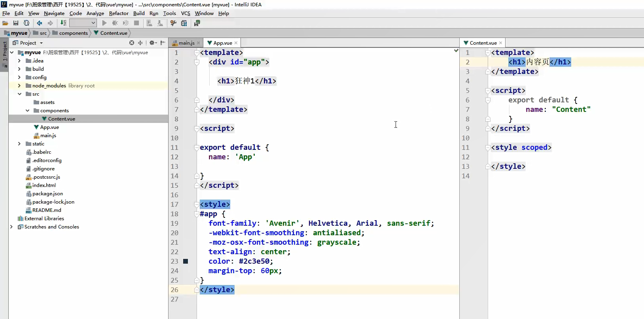Click the Content.vue breadcrumb
The width and height of the screenshot is (644, 319).
pyautogui.click(x=110, y=33)
